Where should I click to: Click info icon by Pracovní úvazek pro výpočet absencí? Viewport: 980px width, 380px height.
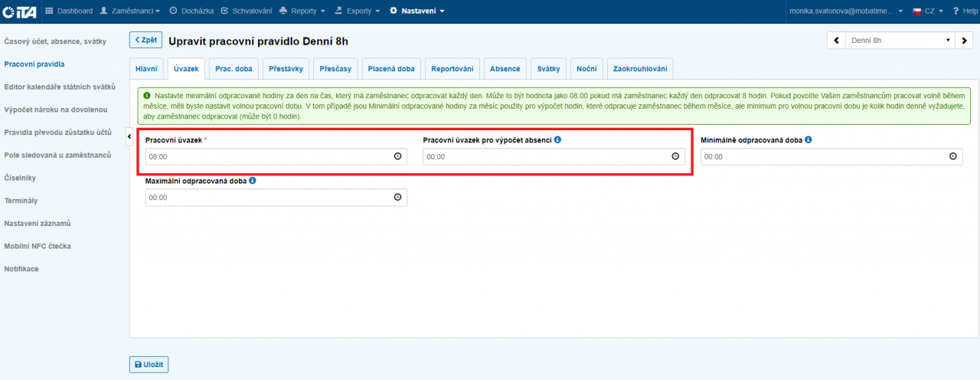click(557, 139)
